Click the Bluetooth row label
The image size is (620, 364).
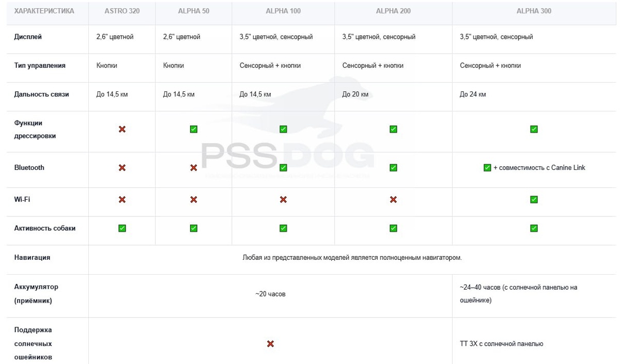[29, 168]
